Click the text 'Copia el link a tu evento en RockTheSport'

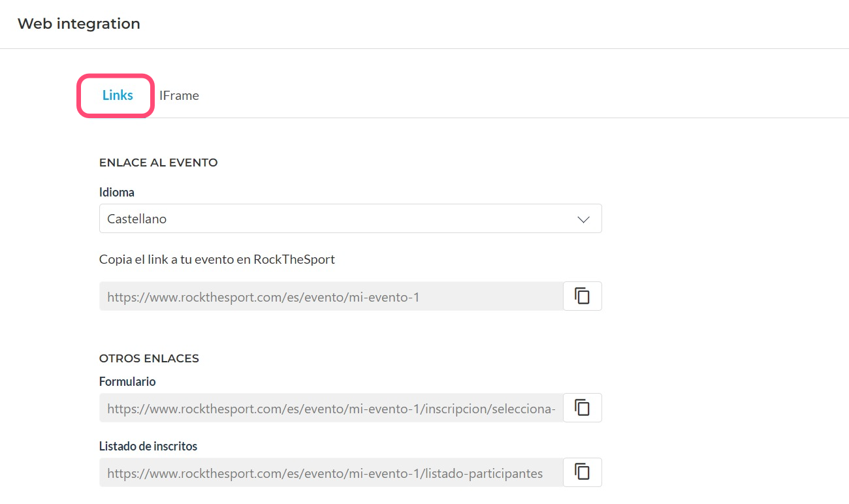click(217, 259)
